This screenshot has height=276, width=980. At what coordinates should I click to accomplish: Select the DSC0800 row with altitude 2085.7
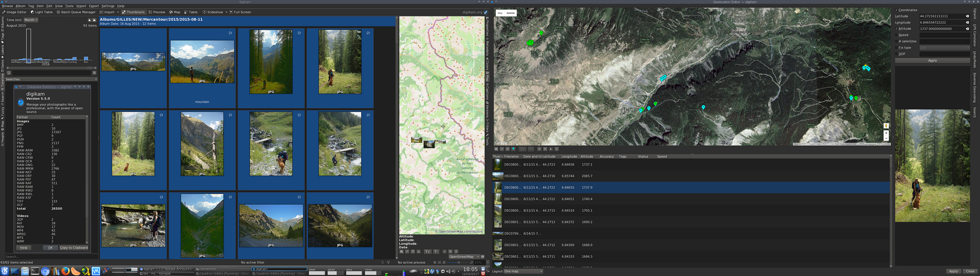pyautogui.click(x=691, y=176)
